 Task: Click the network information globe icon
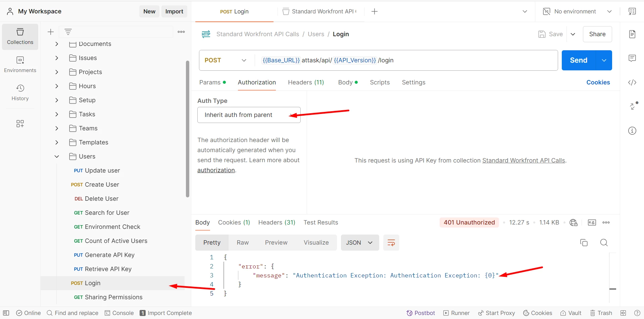pos(574,222)
